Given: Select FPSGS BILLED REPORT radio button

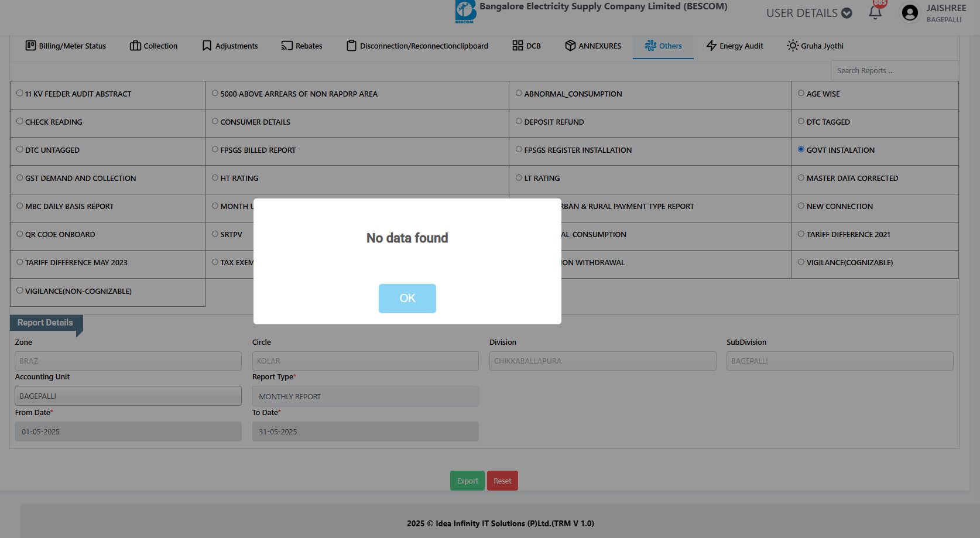Looking at the screenshot, I should pyautogui.click(x=215, y=149).
